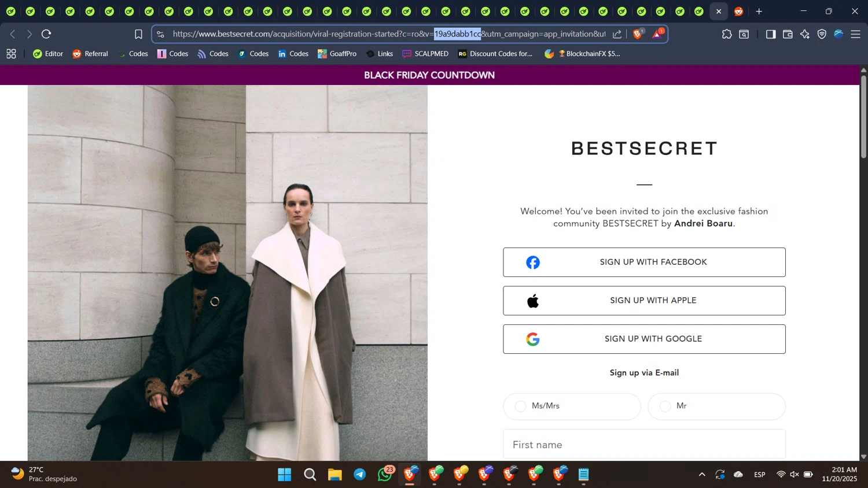Show hidden system tray icons

tap(702, 475)
